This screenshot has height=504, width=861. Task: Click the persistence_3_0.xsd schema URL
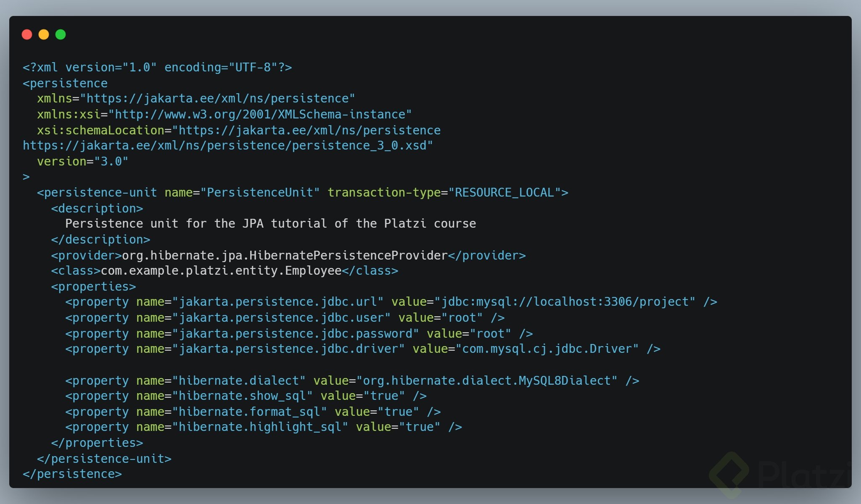click(227, 146)
